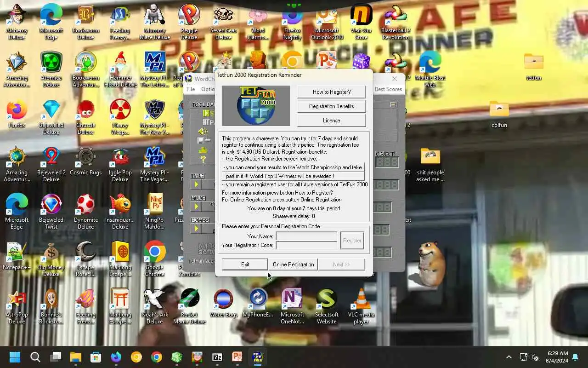Image resolution: width=588 pixels, height=368 pixels.
Task: Select Noah's Ark Deluxe icon
Action: (154, 306)
